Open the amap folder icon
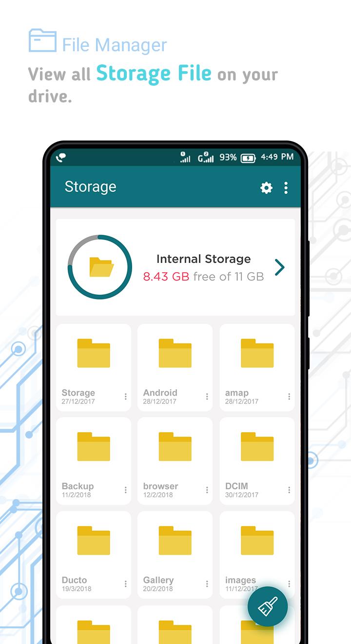Image resolution: width=351 pixels, height=644 pixels. pyautogui.click(x=257, y=353)
